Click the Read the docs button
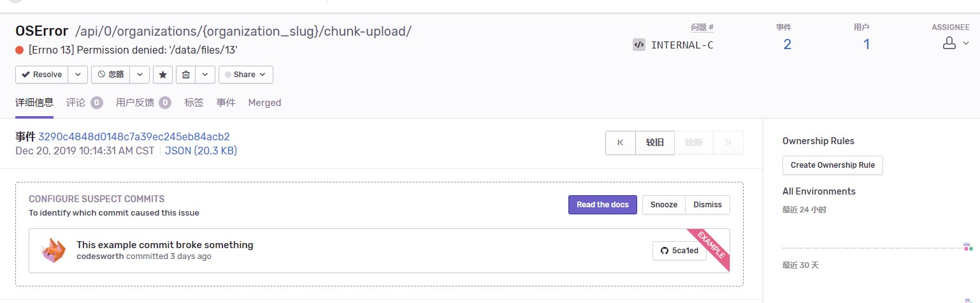This screenshot has width=980, height=303. [603, 205]
